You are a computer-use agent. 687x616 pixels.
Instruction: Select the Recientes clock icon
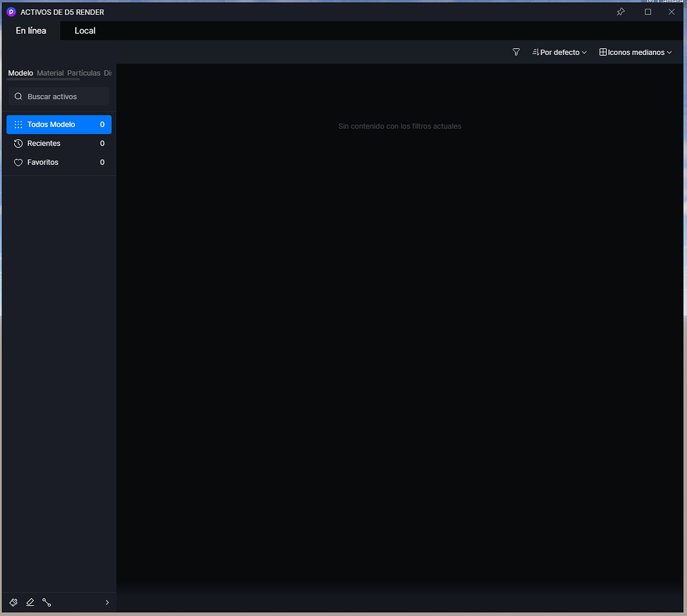point(17,143)
